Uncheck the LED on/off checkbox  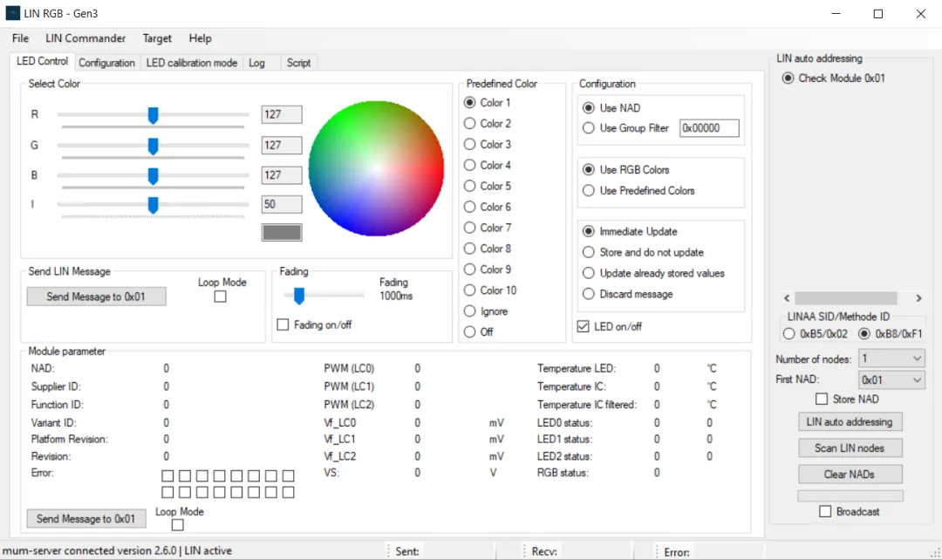(584, 326)
